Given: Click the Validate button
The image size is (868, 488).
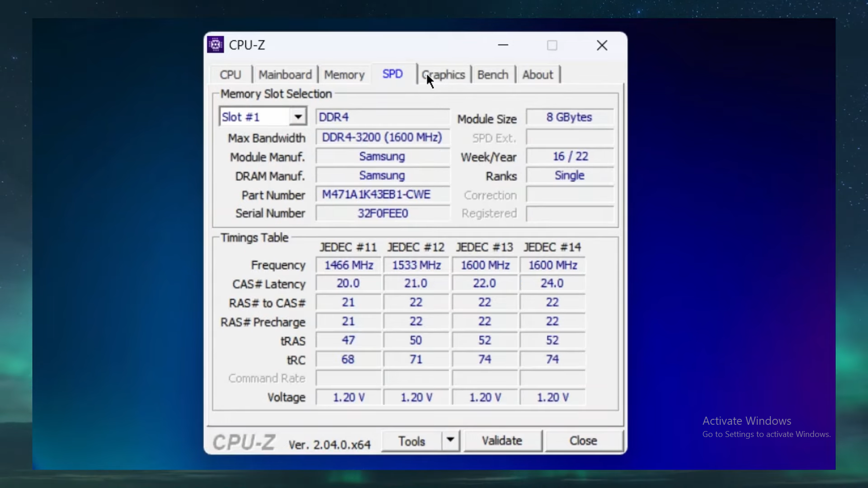Looking at the screenshot, I should pyautogui.click(x=502, y=441).
